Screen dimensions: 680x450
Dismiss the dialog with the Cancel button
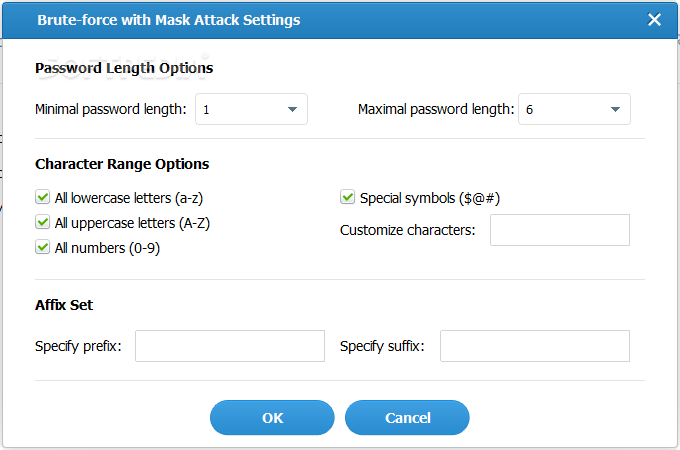tap(407, 417)
